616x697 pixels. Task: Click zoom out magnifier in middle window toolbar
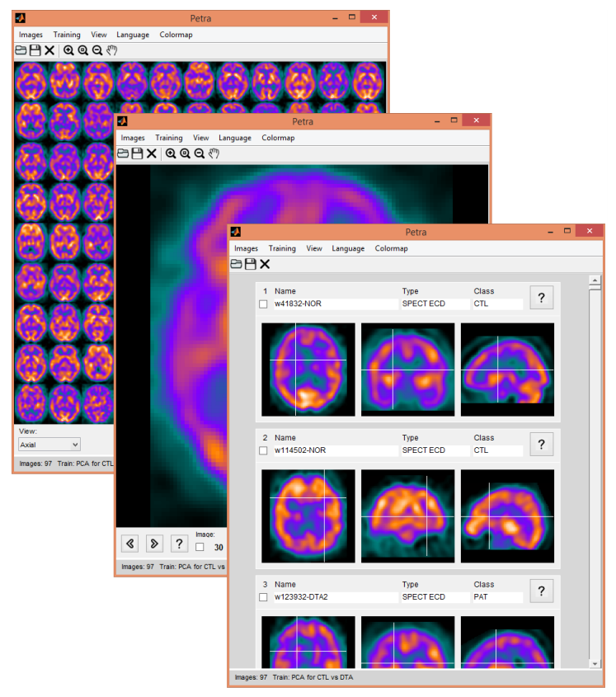[199, 153]
